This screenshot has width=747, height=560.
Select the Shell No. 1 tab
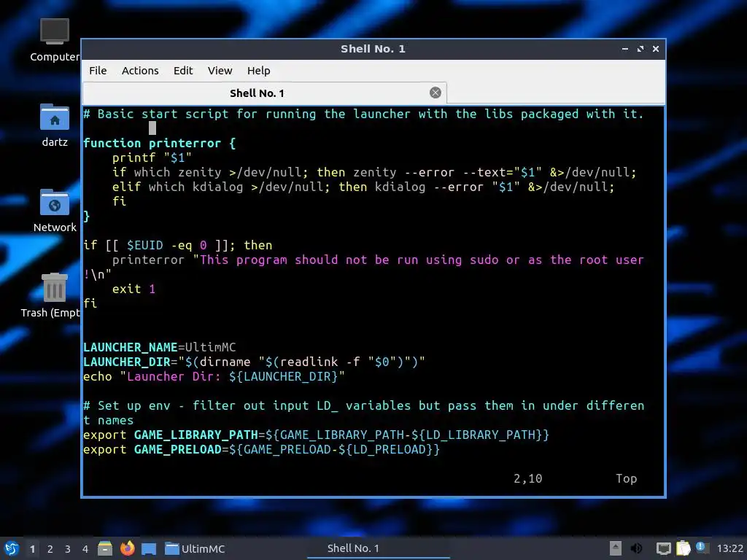click(264, 93)
